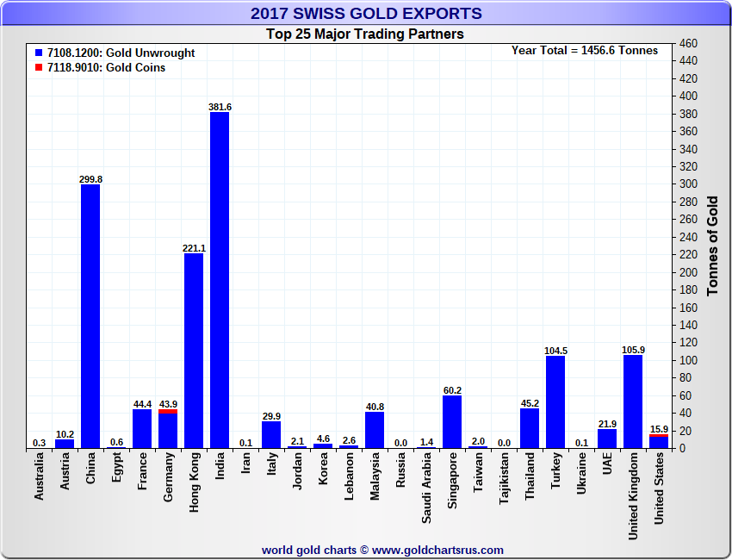Open the www.goldchartsrus.com footer link
732x560 pixels.
point(438,550)
